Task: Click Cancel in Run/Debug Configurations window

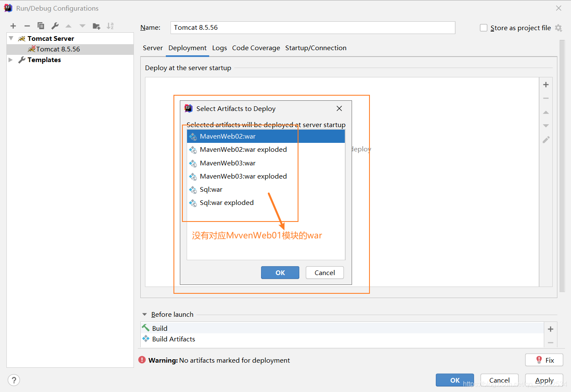Action: point(500,380)
